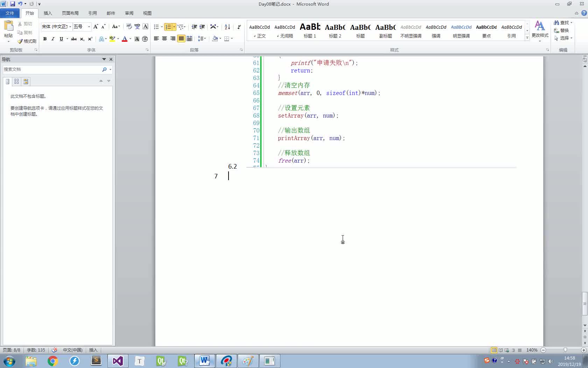Increase paragraph indent
The width and height of the screenshot is (588, 368).
click(202, 27)
